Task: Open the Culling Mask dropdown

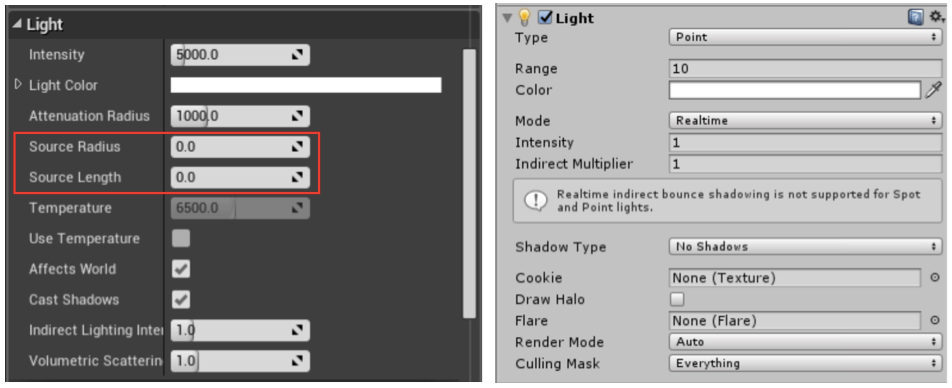Action: coord(805,364)
